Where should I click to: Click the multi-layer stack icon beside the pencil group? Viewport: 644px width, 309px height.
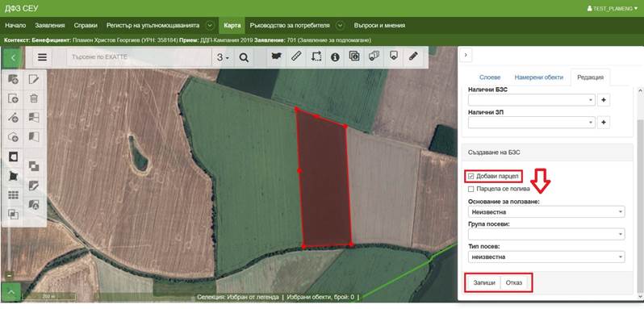point(374,56)
